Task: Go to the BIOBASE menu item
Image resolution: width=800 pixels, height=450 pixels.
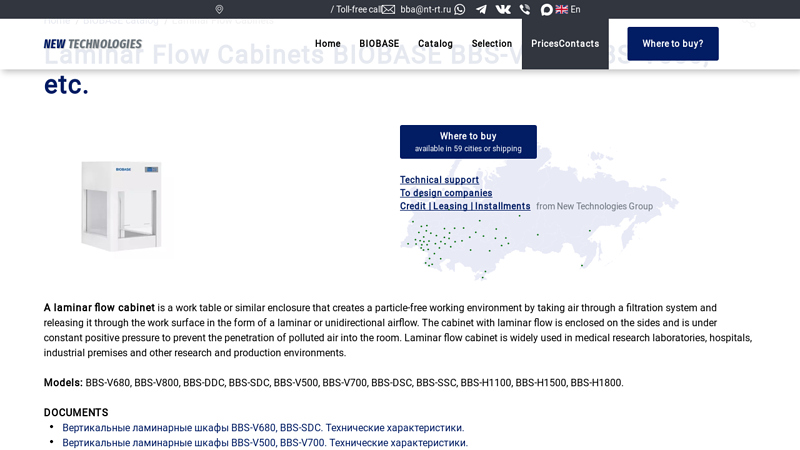Action: coord(379,44)
